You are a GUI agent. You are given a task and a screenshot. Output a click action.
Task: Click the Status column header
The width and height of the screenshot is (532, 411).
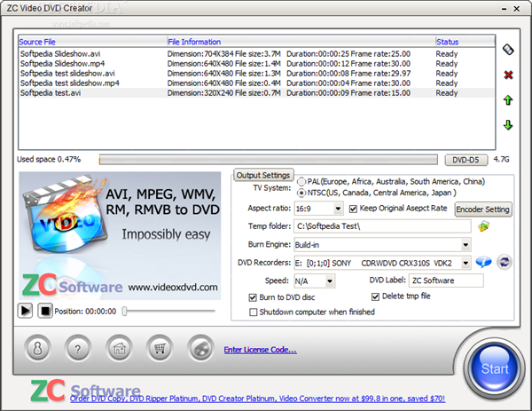click(x=465, y=42)
